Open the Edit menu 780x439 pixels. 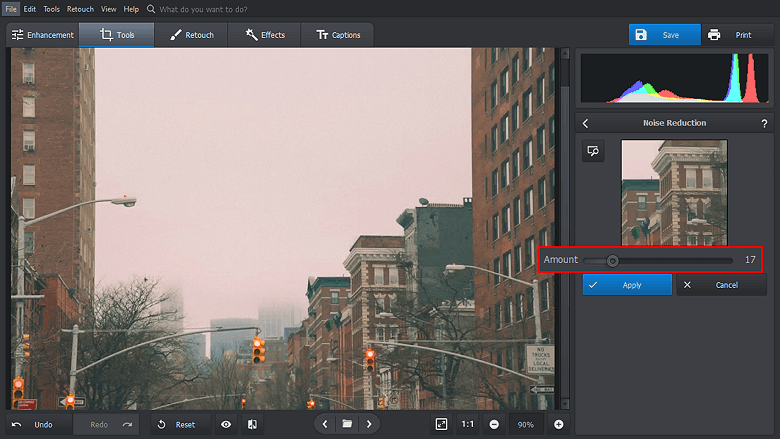point(29,9)
